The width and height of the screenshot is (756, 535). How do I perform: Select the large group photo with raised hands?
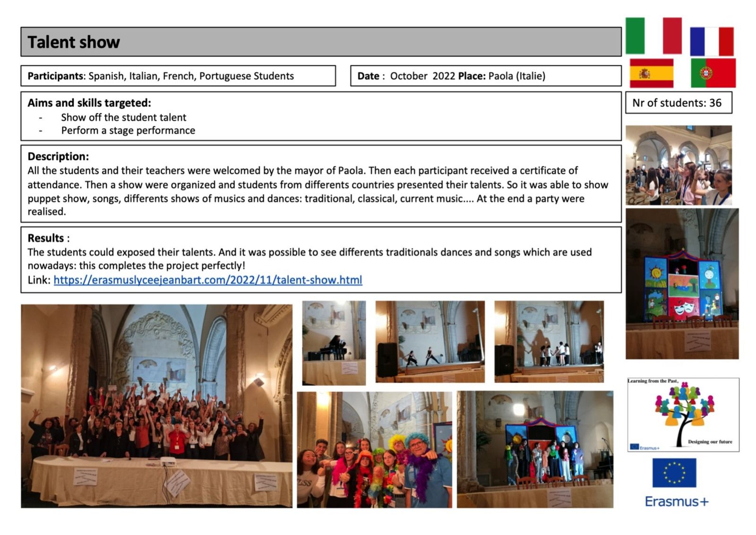pyautogui.click(x=156, y=406)
